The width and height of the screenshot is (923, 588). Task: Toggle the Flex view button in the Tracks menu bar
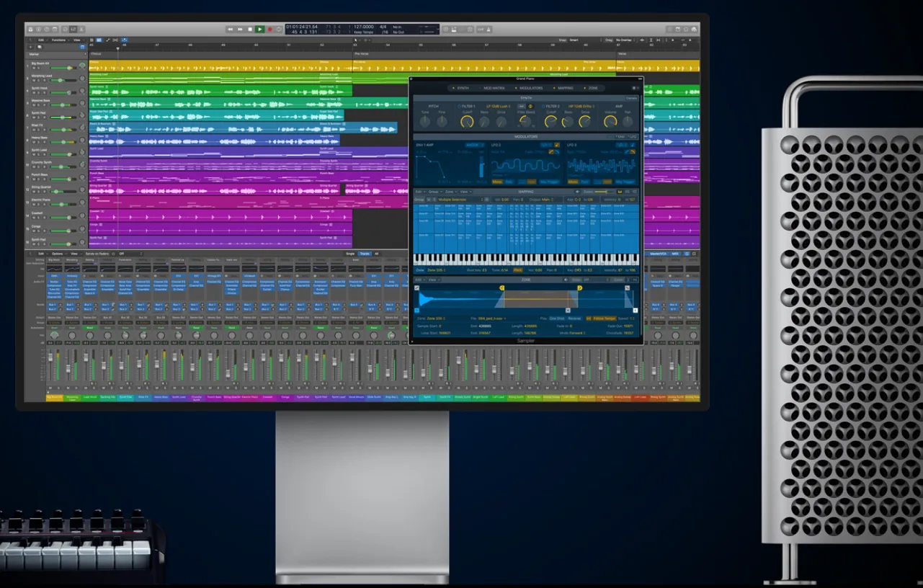(115, 40)
